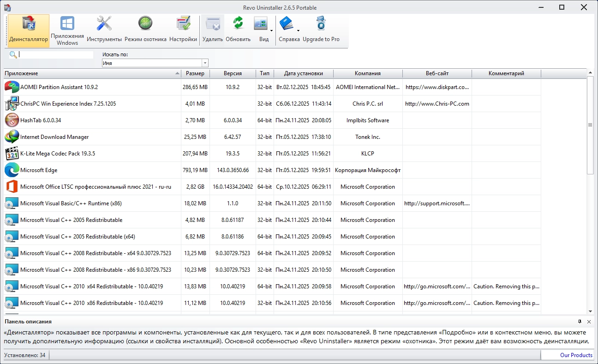Pin the description panel
Viewport: 598px width, 364px height.
tap(580, 322)
